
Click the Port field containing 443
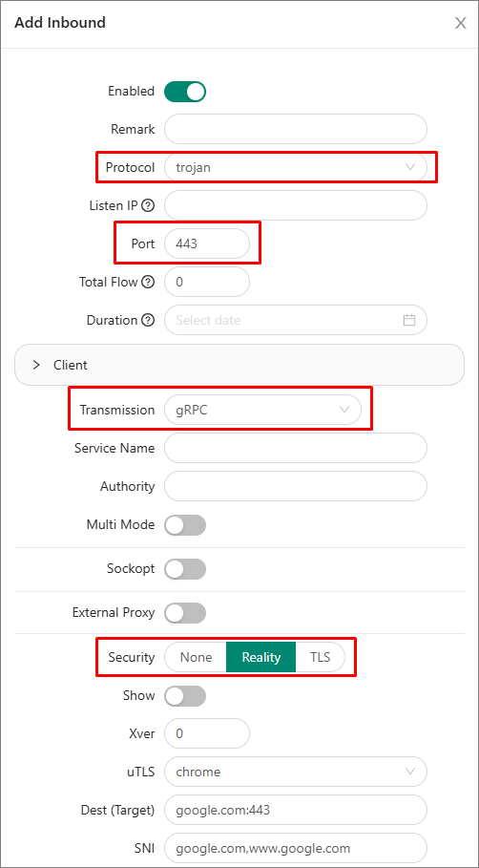pos(207,243)
